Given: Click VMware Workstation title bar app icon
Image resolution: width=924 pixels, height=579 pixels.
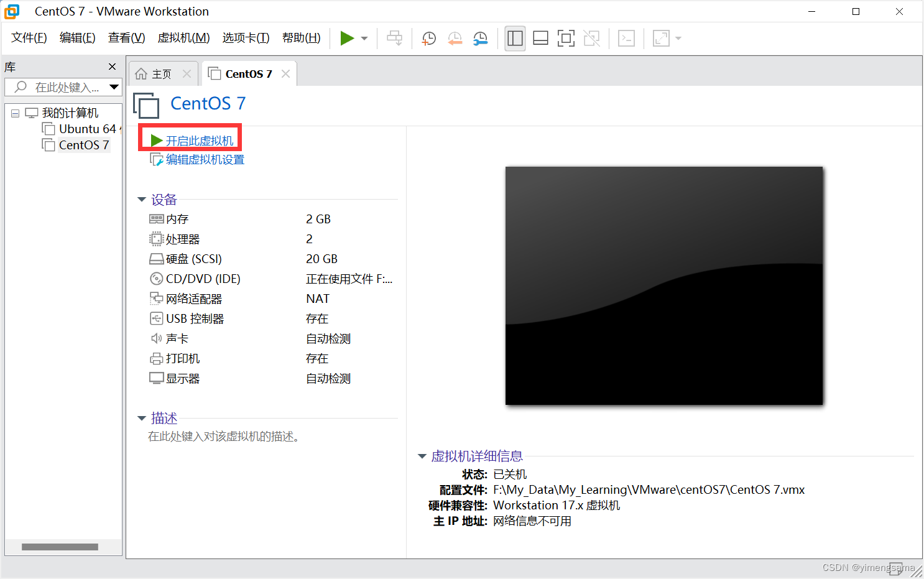Looking at the screenshot, I should point(12,11).
